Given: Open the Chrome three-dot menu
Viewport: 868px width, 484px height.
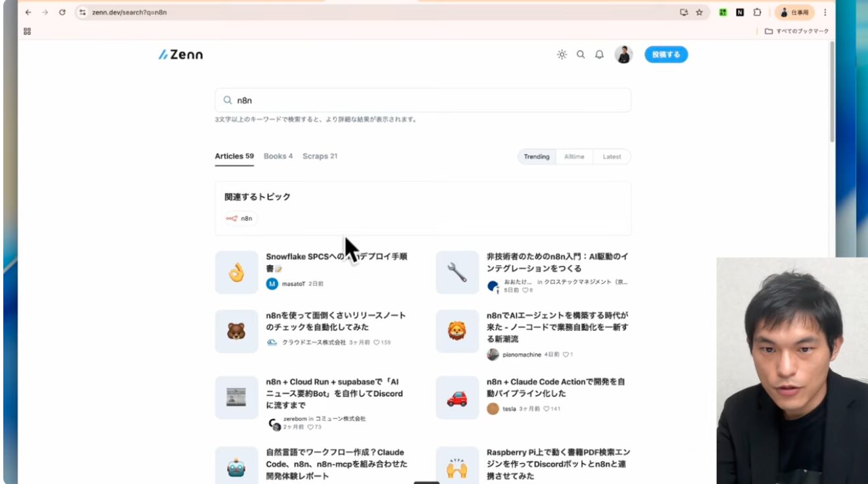Looking at the screenshot, I should tap(825, 12).
